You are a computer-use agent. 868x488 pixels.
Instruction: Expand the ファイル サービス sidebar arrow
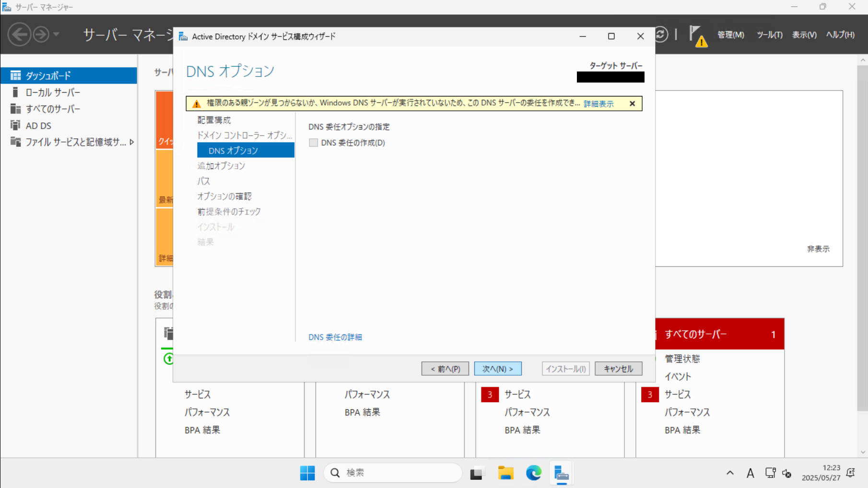pyautogui.click(x=131, y=142)
